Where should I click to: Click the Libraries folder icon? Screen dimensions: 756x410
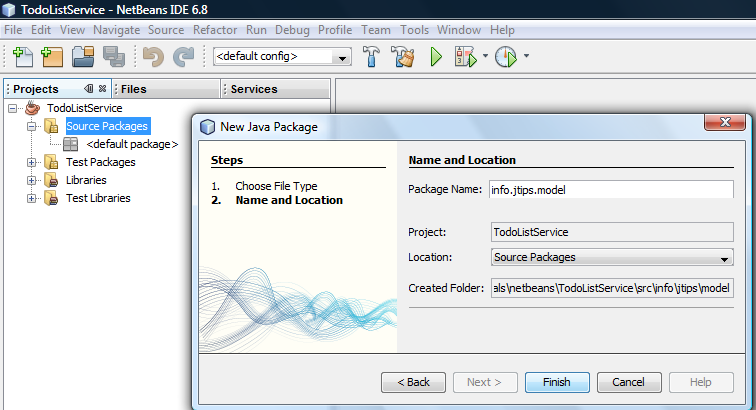click(x=51, y=180)
